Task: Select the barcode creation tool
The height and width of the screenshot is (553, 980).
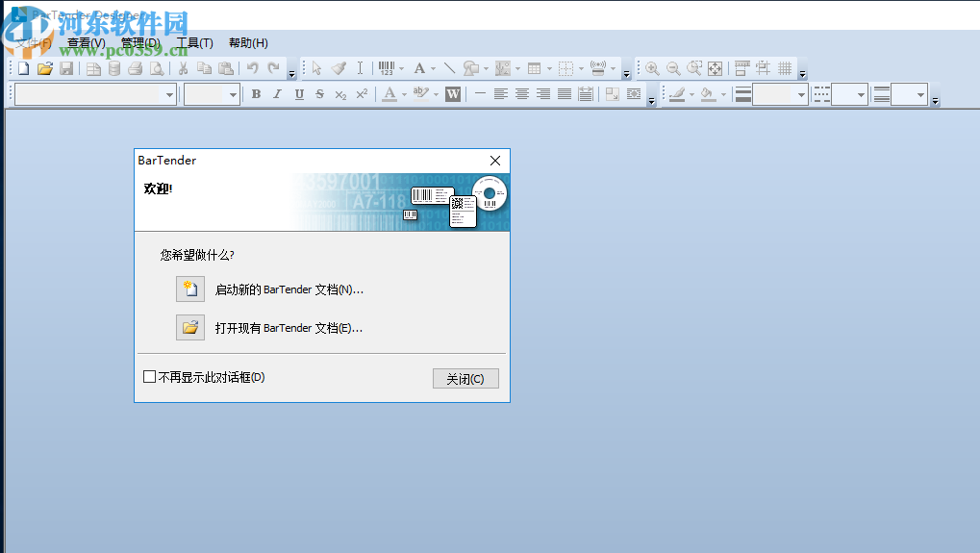Action: pyautogui.click(x=387, y=68)
